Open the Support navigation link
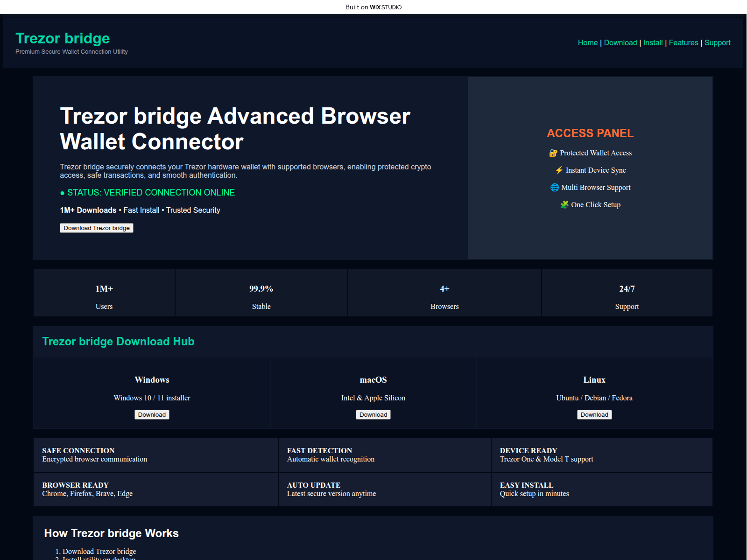Viewport: 747px width, 560px height. (x=718, y=42)
